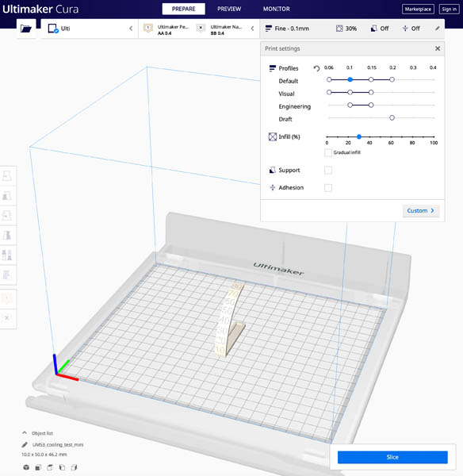
Task: Click extruder 2 material icon
Action: (x=201, y=29)
